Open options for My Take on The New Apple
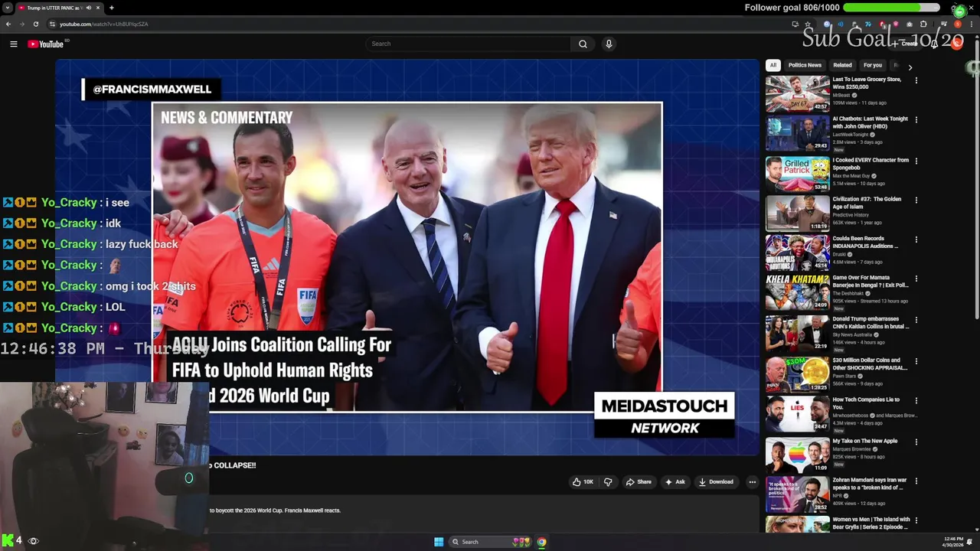The height and width of the screenshot is (551, 980). (916, 442)
